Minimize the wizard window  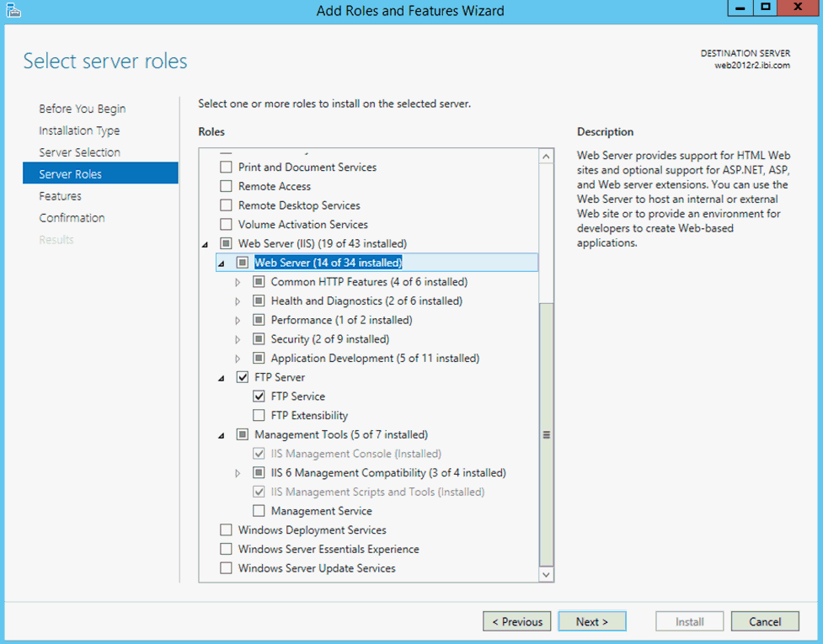point(740,8)
